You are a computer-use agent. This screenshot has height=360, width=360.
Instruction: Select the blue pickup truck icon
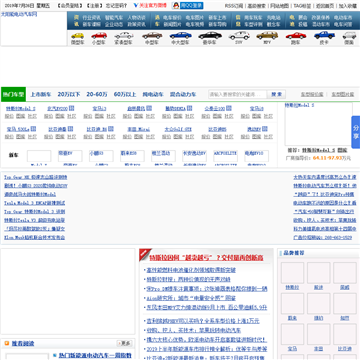[x=324, y=35]
